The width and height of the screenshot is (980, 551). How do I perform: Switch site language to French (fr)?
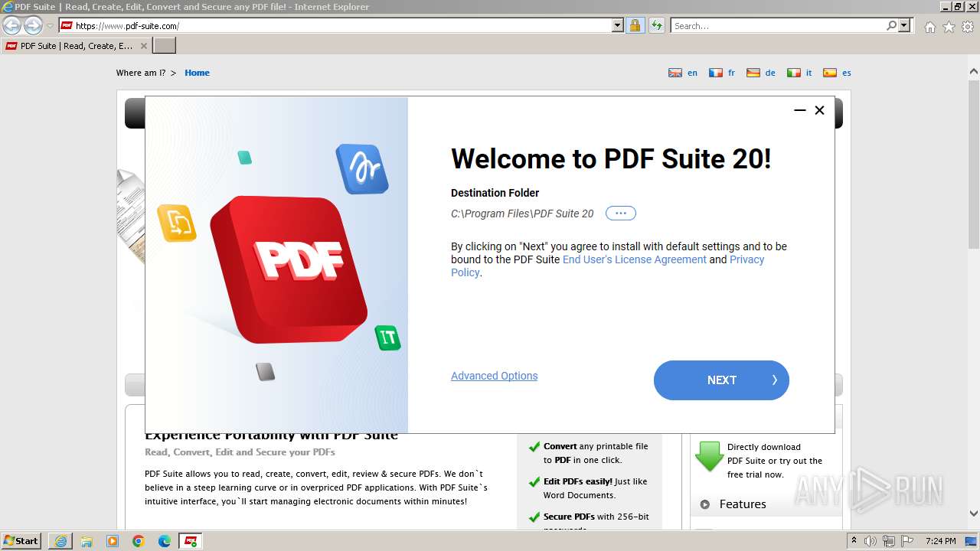click(x=722, y=73)
